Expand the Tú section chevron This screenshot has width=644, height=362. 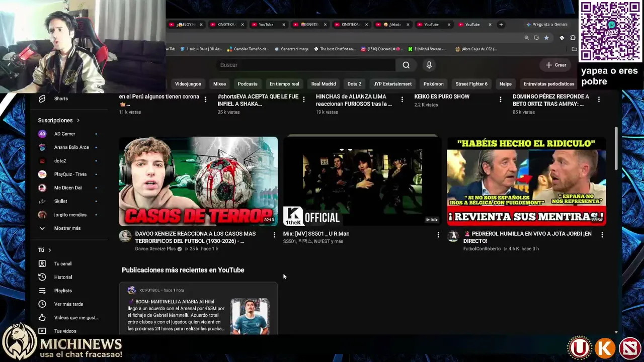pyautogui.click(x=49, y=250)
